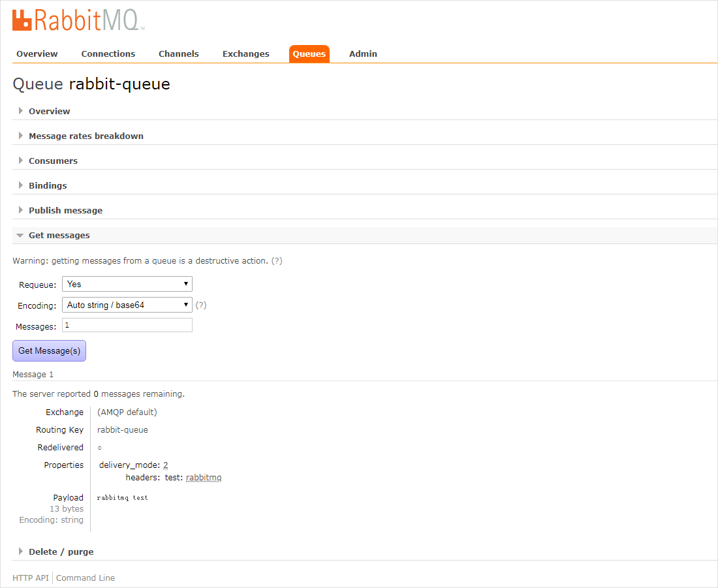The height and width of the screenshot is (588, 718).
Task: Open the Overview tab
Action: pyautogui.click(x=37, y=54)
